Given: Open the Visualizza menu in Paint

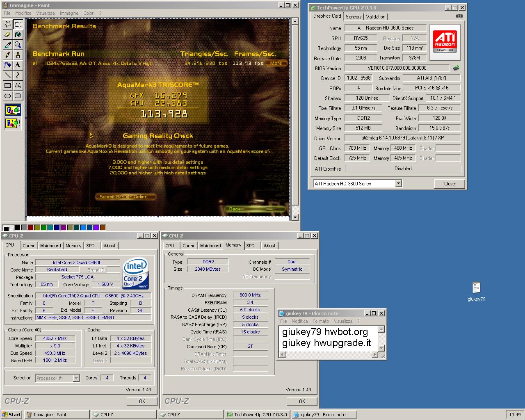Looking at the screenshot, I should pyautogui.click(x=46, y=13).
